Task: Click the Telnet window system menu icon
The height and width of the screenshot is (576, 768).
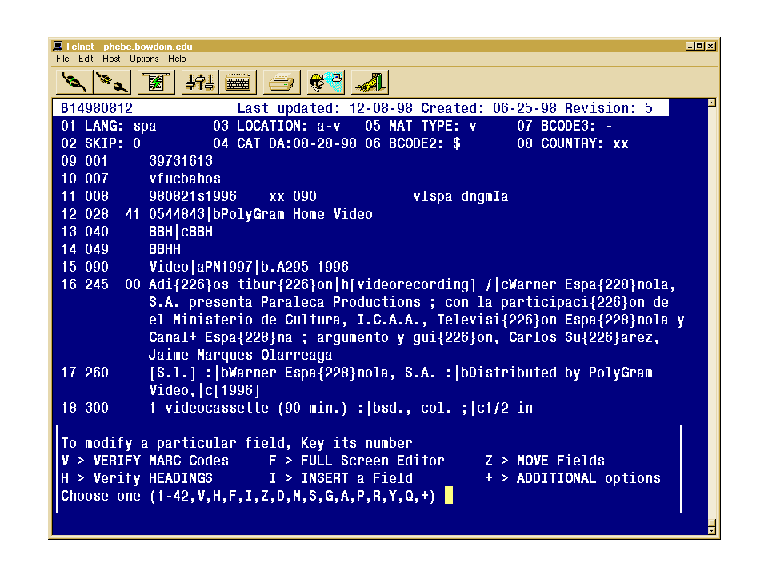Action: point(58,46)
